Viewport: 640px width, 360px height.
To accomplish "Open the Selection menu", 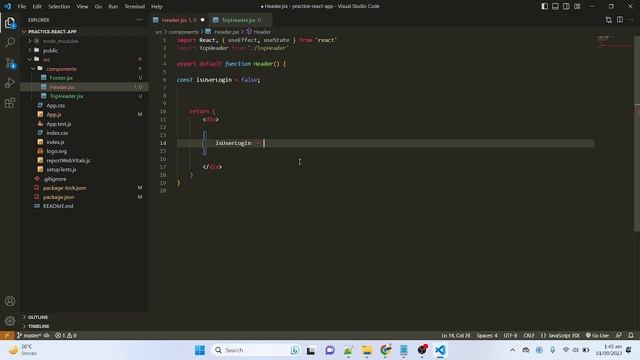I will (59, 7).
